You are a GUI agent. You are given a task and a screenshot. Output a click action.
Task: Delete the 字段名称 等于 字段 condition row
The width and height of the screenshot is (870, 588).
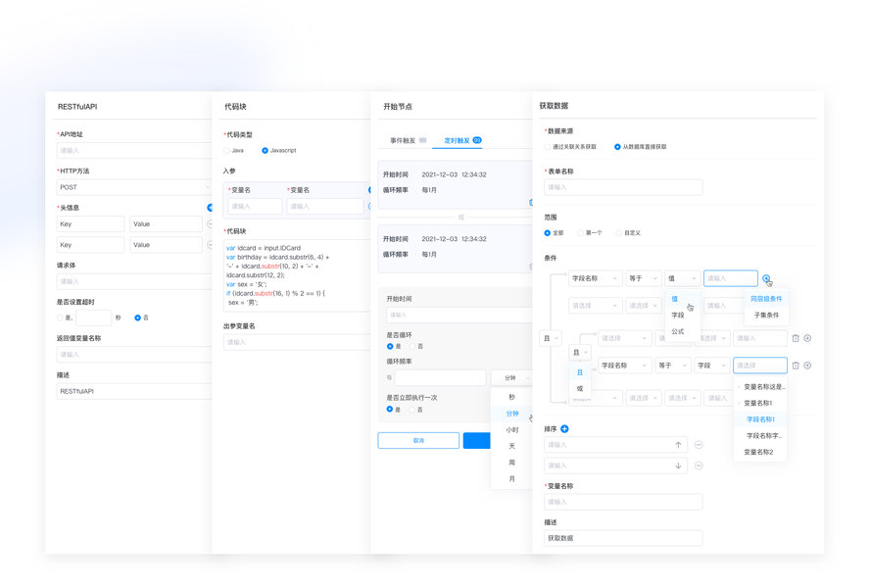[796, 366]
